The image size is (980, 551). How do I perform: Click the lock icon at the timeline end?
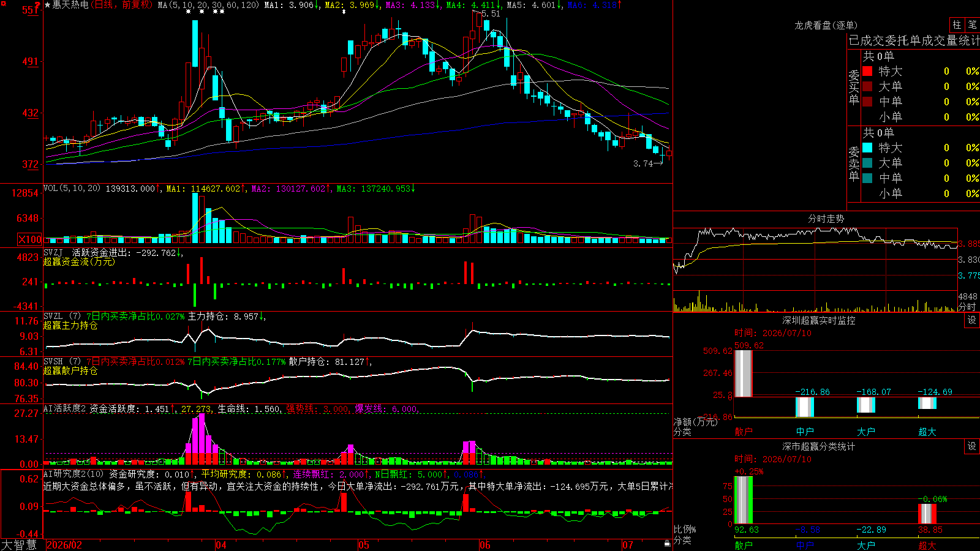click(667, 544)
